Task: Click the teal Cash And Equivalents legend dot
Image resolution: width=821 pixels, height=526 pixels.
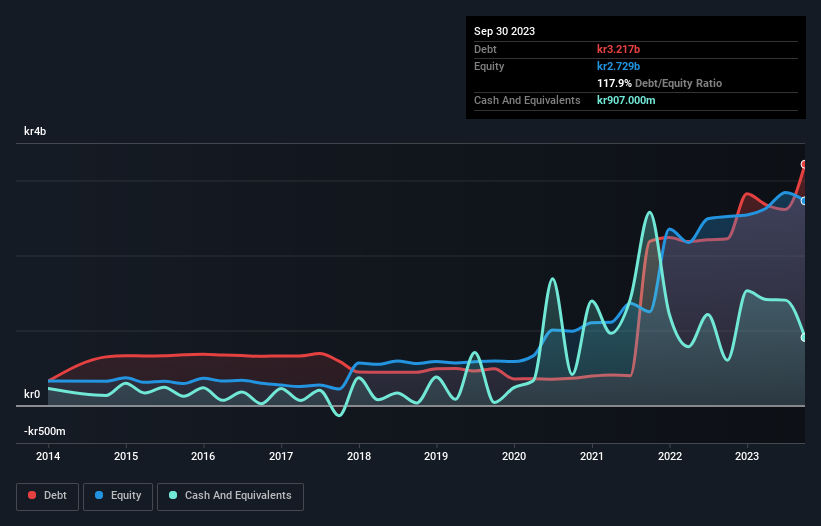Action: click(x=173, y=495)
